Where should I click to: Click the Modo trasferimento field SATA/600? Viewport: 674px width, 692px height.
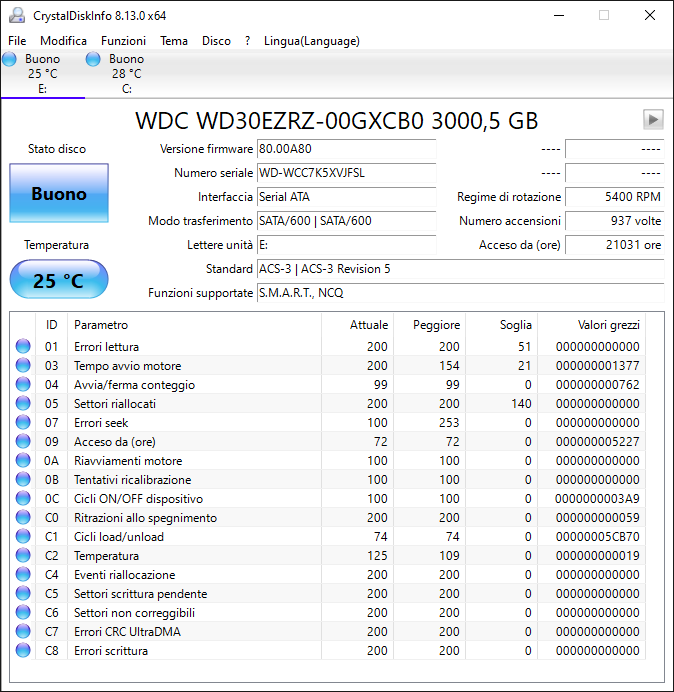(x=346, y=221)
